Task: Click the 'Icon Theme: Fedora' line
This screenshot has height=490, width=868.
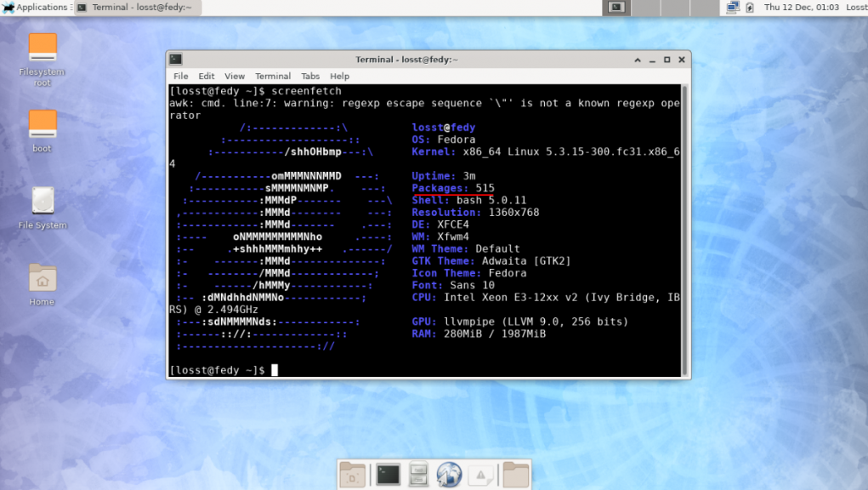Action: [469, 274]
